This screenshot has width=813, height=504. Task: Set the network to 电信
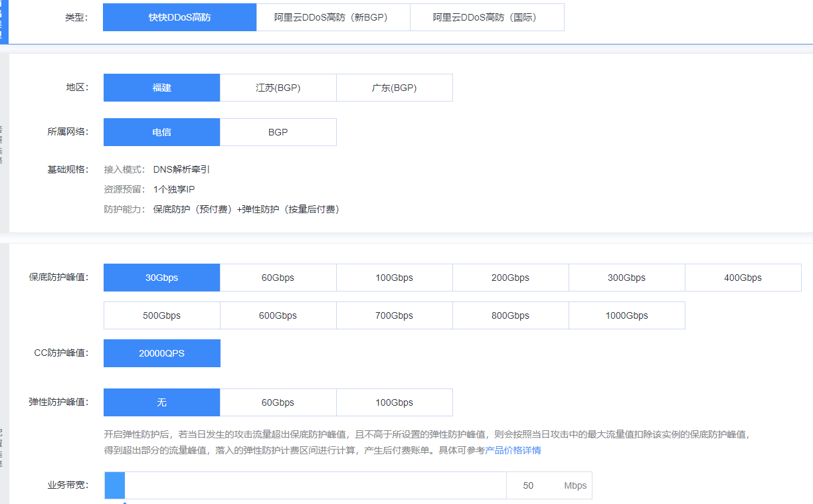pyautogui.click(x=161, y=132)
